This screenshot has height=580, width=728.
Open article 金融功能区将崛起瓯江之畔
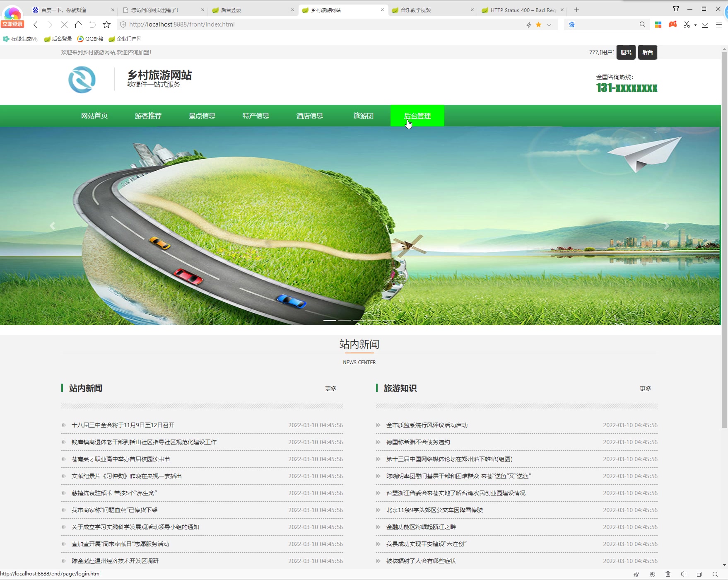[421, 527]
